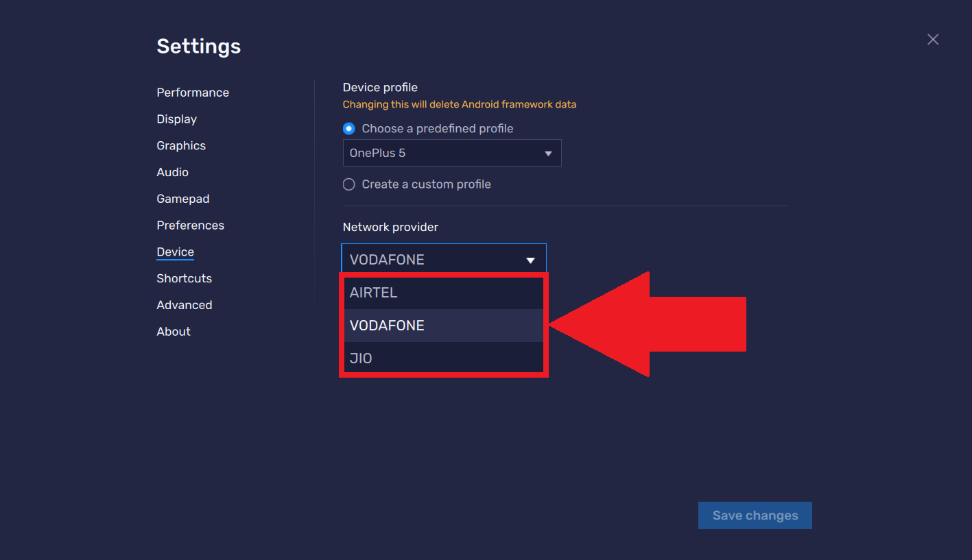Open the Preferences section
The width and height of the screenshot is (972, 560).
point(190,226)
